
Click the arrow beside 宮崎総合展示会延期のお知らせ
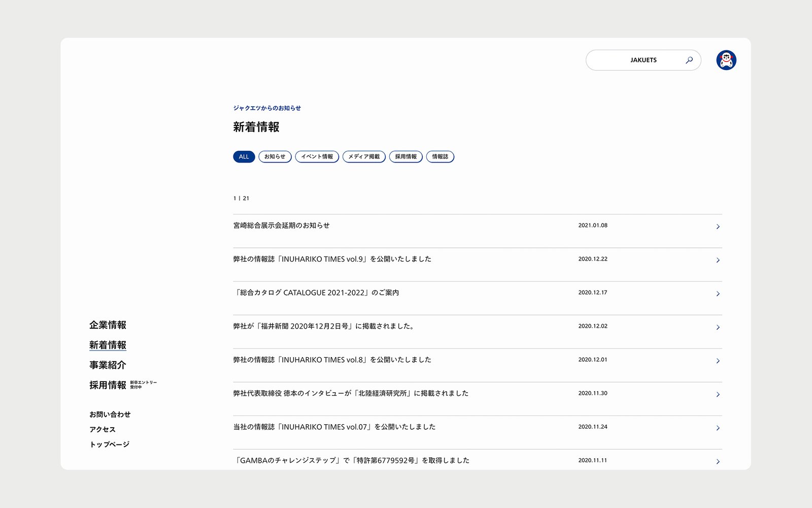coord(718,227)
